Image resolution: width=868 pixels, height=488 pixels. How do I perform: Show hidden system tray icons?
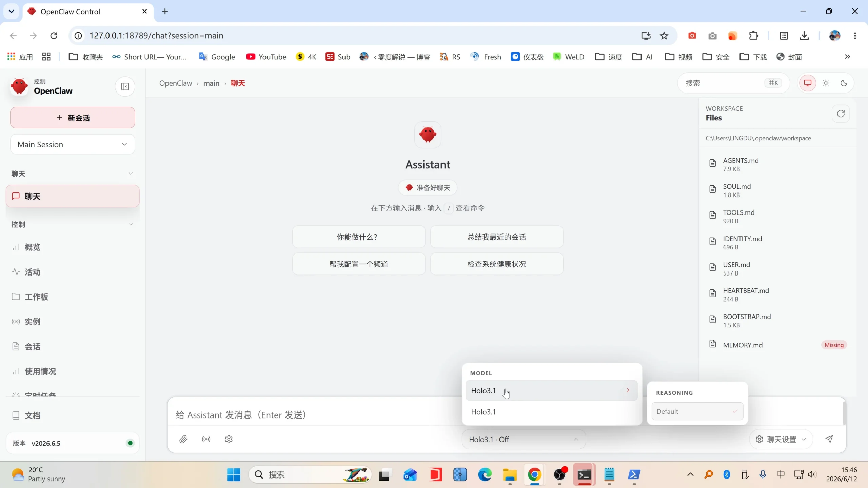click(690, 474)
